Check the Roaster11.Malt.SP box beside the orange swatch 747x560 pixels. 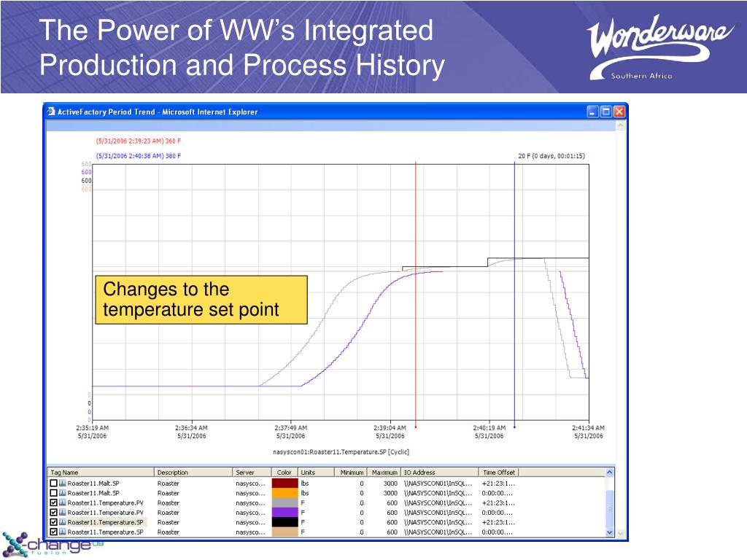click(53, 493)
